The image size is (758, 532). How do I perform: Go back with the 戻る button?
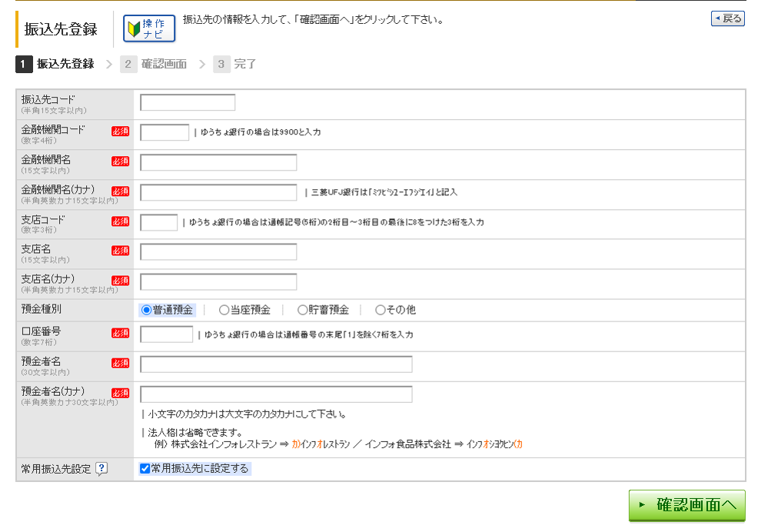[727, 18]
